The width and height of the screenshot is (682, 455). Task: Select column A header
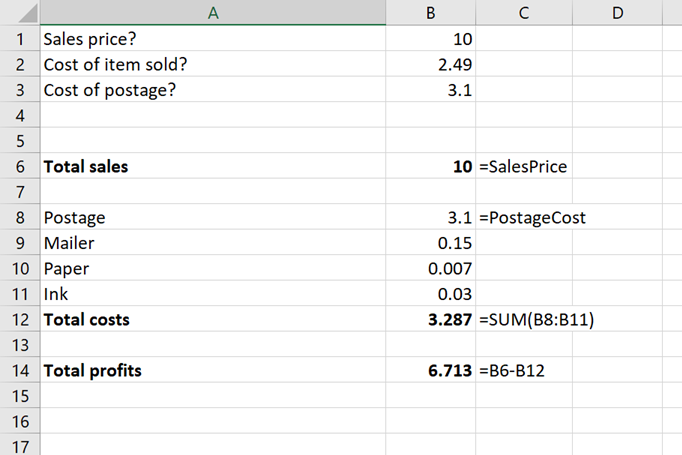(213, 13)
